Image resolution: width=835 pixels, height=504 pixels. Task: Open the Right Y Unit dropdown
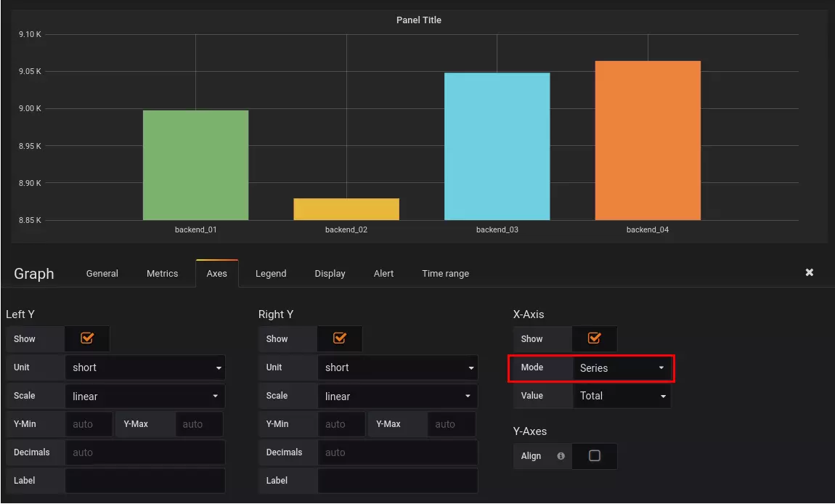pyautogui.click(x=398, y=367)
